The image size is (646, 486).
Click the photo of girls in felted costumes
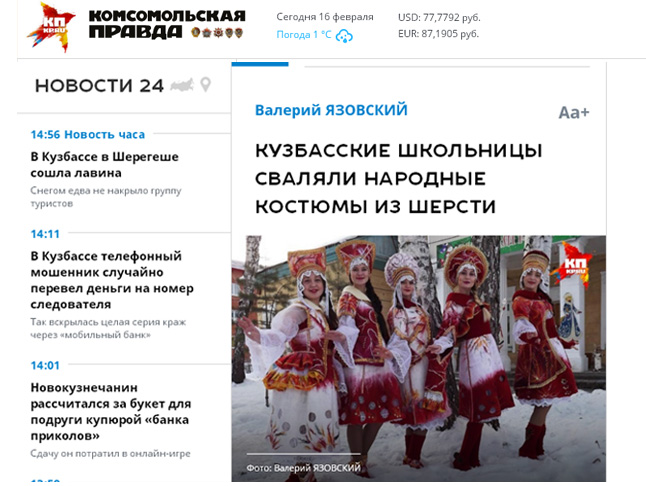[419, 358]
